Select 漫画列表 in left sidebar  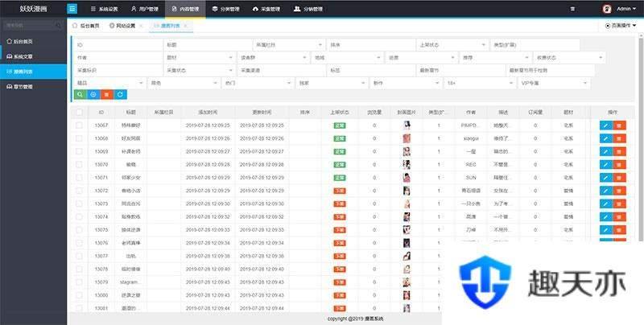point(33,72)
